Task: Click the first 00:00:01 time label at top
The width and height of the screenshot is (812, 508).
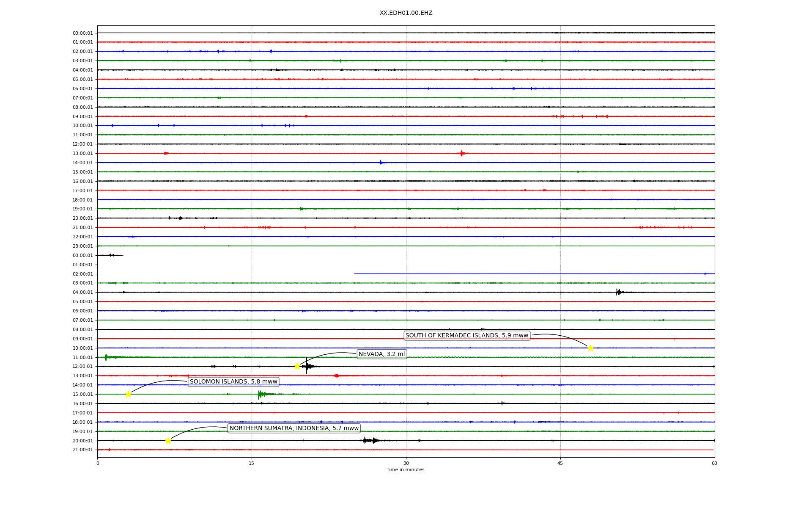Action: pyautogui.click(x=82, y=33)
